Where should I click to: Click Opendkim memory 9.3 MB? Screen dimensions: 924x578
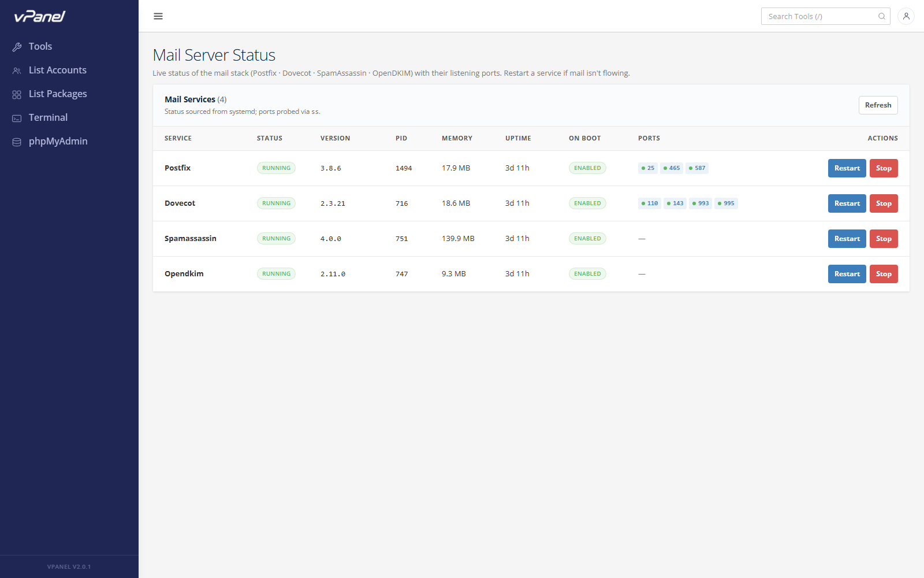pos(454,273)
